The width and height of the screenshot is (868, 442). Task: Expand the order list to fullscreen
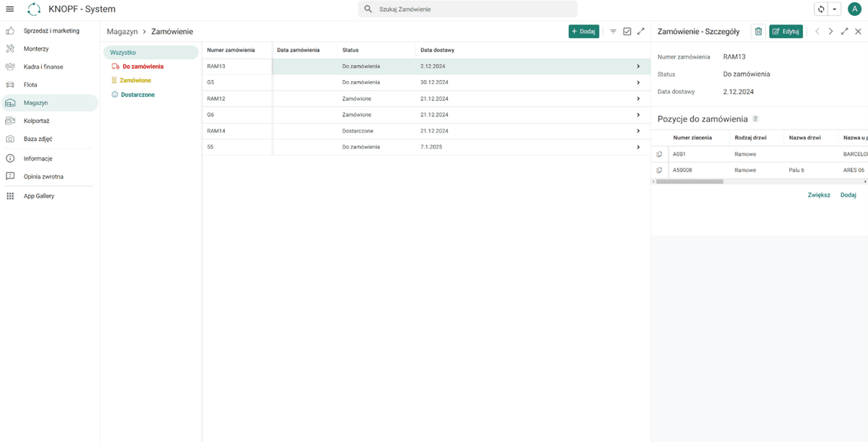(x=641, y=31)
